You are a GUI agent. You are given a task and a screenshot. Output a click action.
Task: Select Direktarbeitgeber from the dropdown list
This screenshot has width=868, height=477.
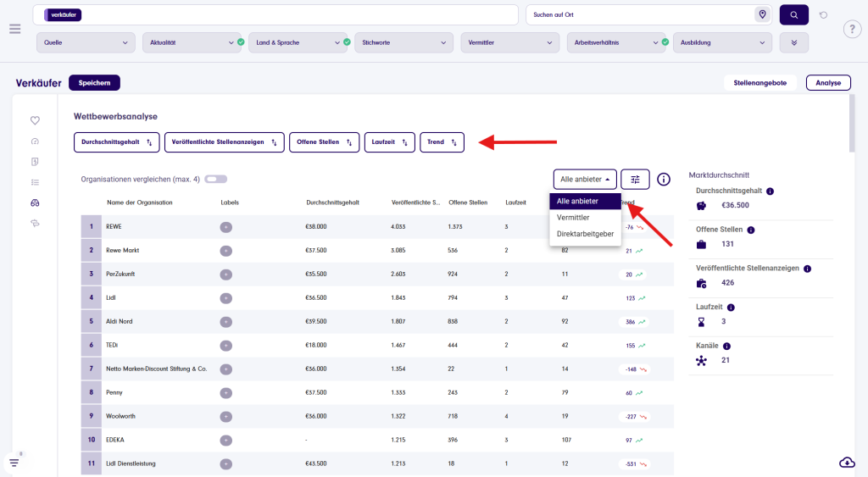coord(585,234)
